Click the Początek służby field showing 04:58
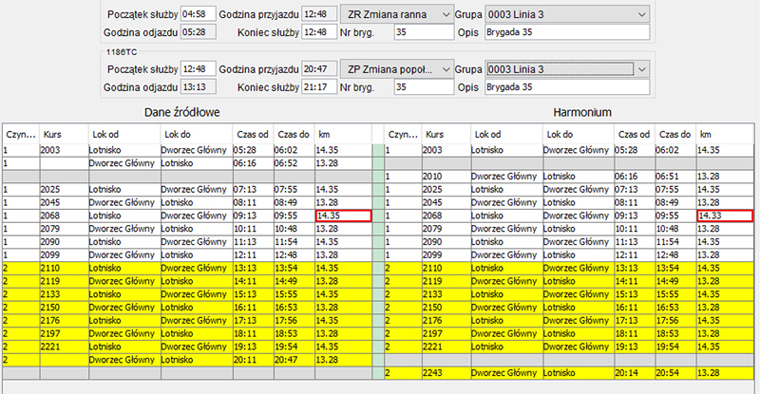This screenshot has height=394, width=760. pyautogui.click(x=198, y=14)
